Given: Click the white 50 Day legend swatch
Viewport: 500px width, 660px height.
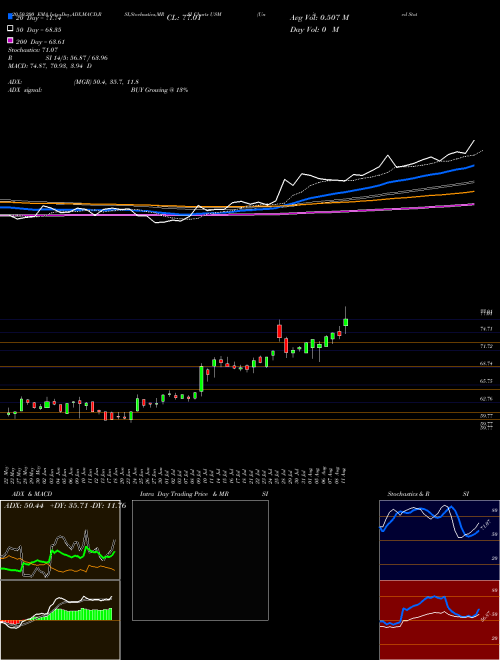Looking at the screenshot, I should (x=10, y=29).
